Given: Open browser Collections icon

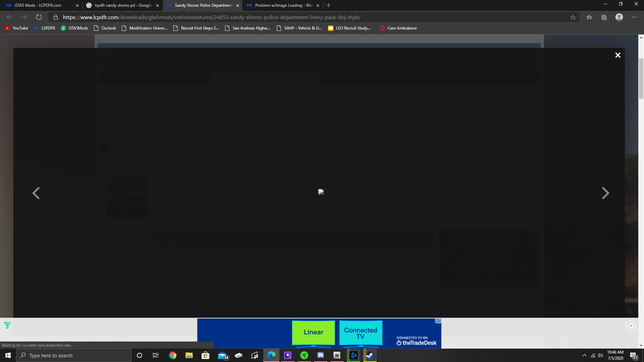Looking at the screenshot, I should pyautogui.click(x=604, y=17).
